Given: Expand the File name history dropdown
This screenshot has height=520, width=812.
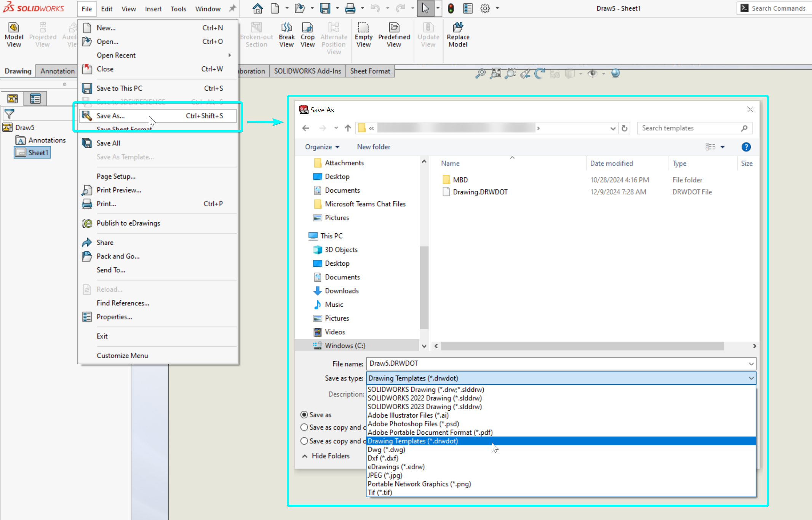Looking at the screenshot, I should pos(751,364).
